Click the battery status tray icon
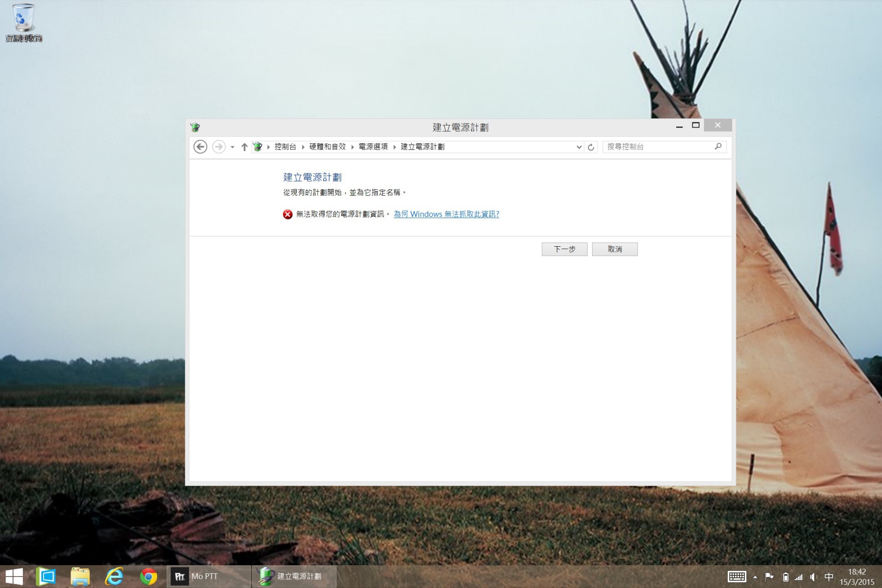The height and width of the screenshot is (588, 882). coord(786,577)
